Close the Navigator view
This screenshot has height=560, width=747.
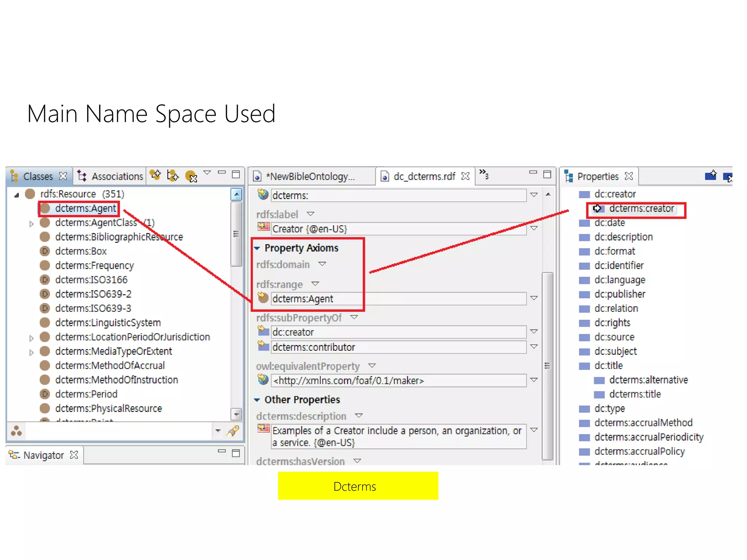pos(74,455)
